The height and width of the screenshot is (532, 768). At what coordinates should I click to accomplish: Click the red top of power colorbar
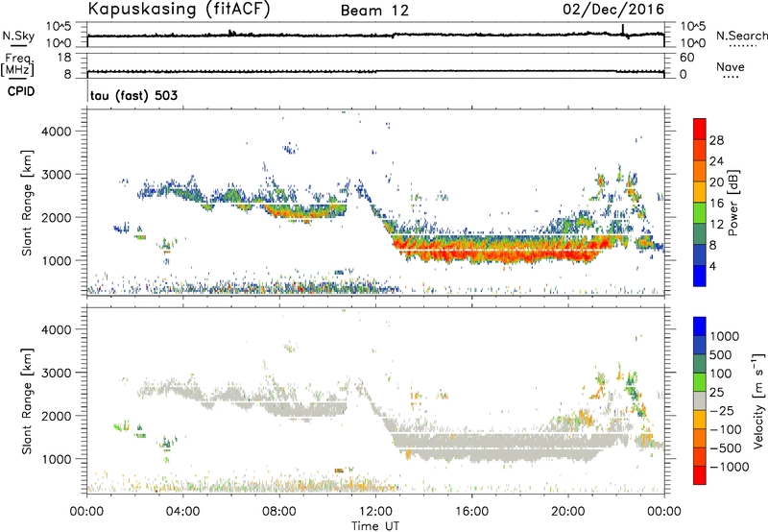[x=700, y=129]
